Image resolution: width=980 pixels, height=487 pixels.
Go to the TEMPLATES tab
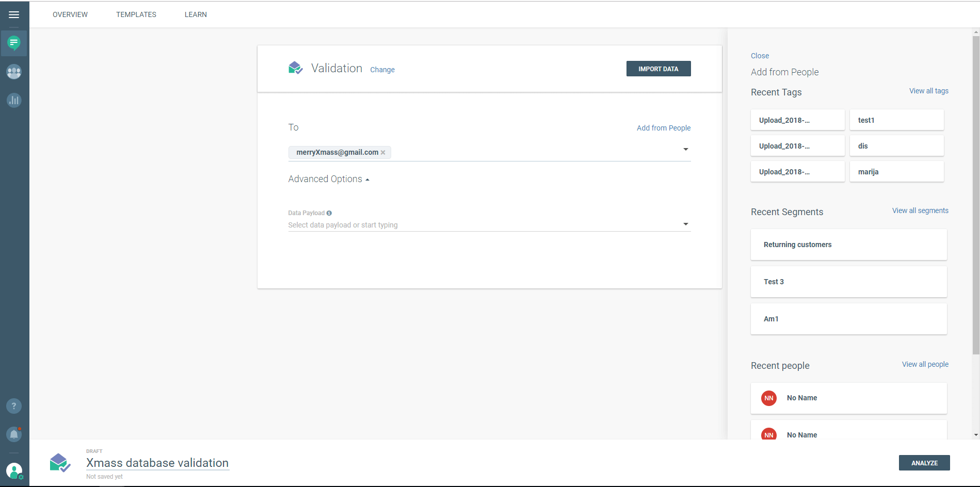[x=136, y=14]
